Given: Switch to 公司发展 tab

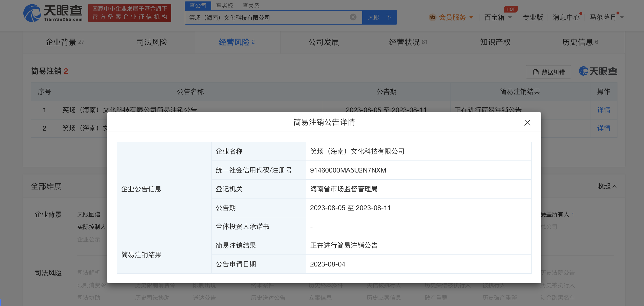Looking at the screenshot, I should click(323, 42).
